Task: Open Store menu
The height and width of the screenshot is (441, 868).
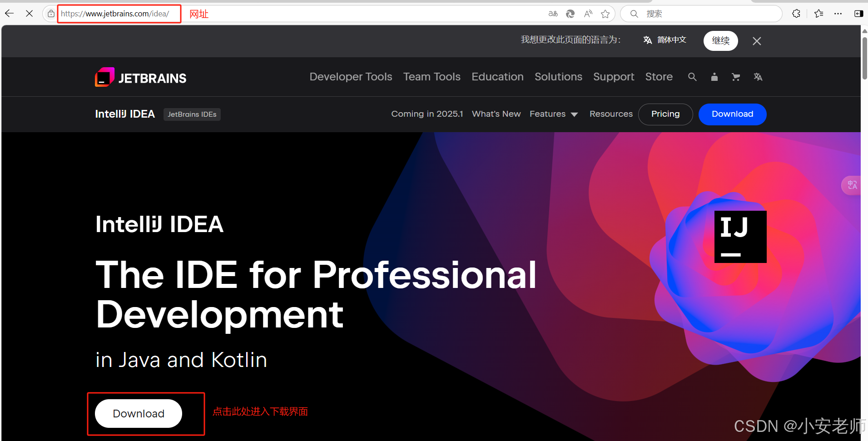Action: (x=659, y=77)
